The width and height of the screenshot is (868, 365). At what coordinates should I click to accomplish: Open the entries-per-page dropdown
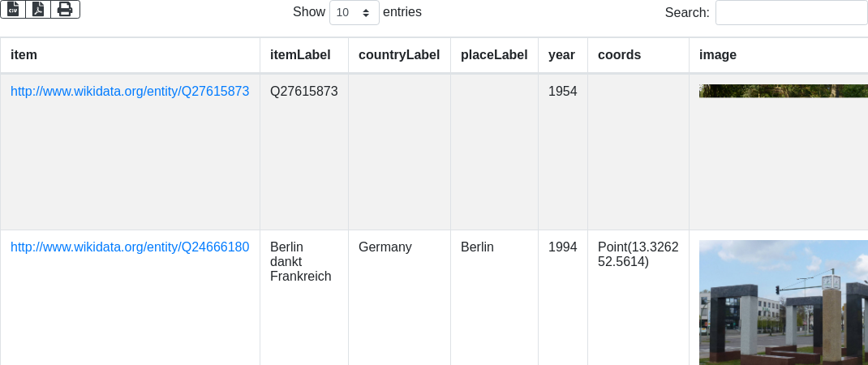355,12
